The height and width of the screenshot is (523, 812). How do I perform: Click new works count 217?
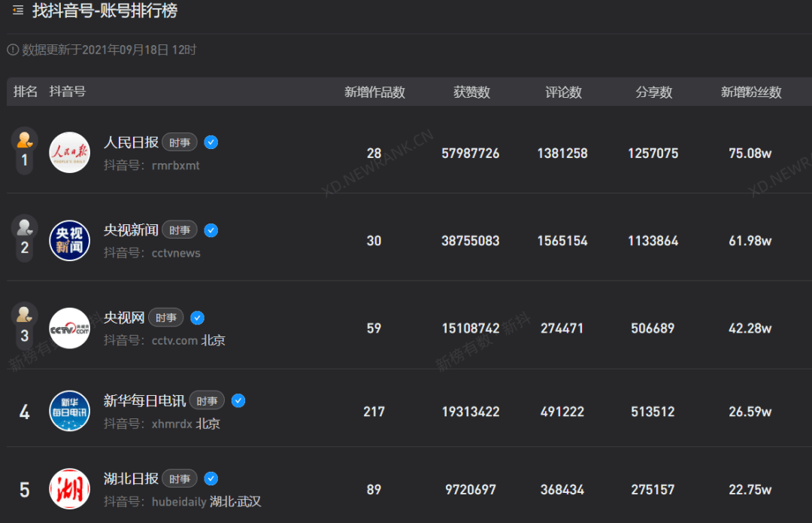tap(374, 412)
